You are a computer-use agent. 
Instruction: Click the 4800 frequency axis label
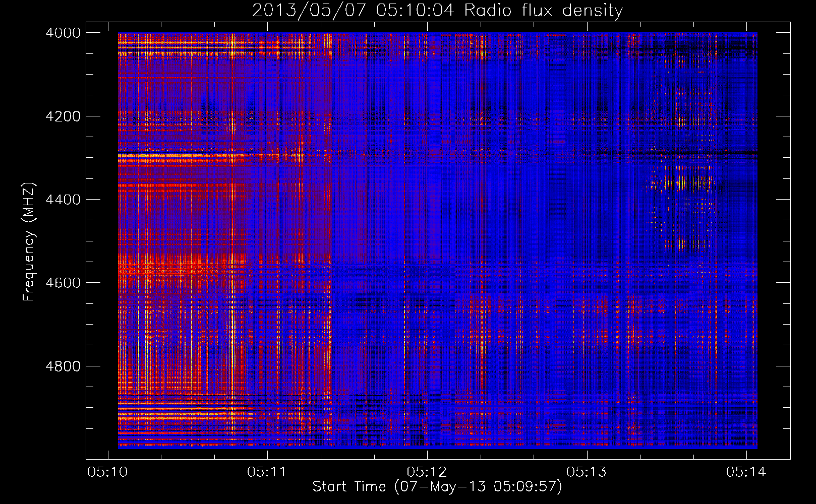pos(63,366)
